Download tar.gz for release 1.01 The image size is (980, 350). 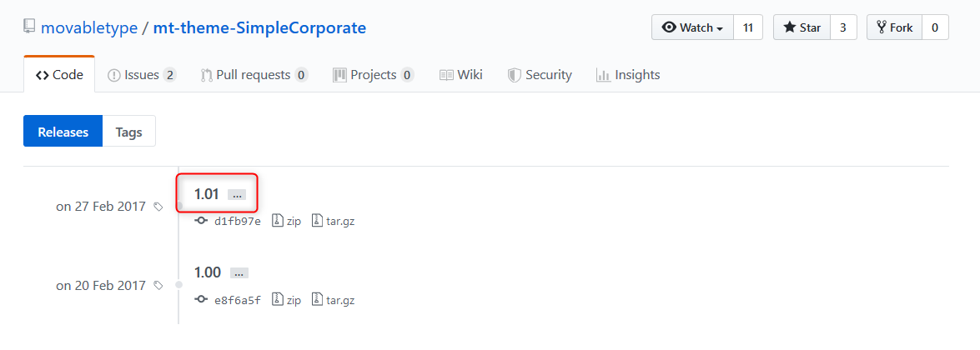pyautogui.click(x=334, y=222)
